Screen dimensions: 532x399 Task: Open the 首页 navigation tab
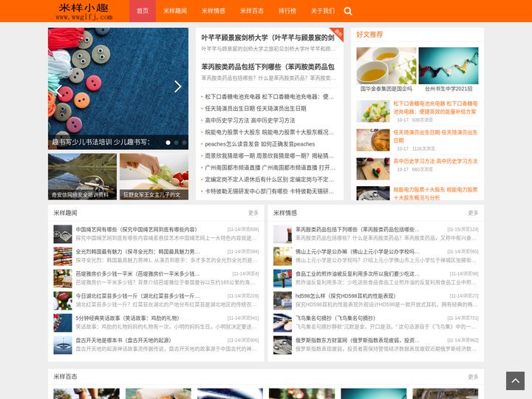tap(143, 11)
